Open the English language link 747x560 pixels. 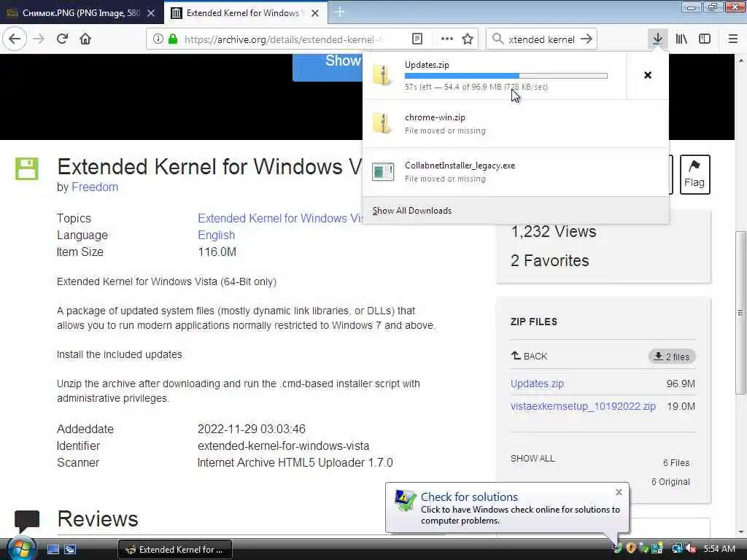[216, 236]
